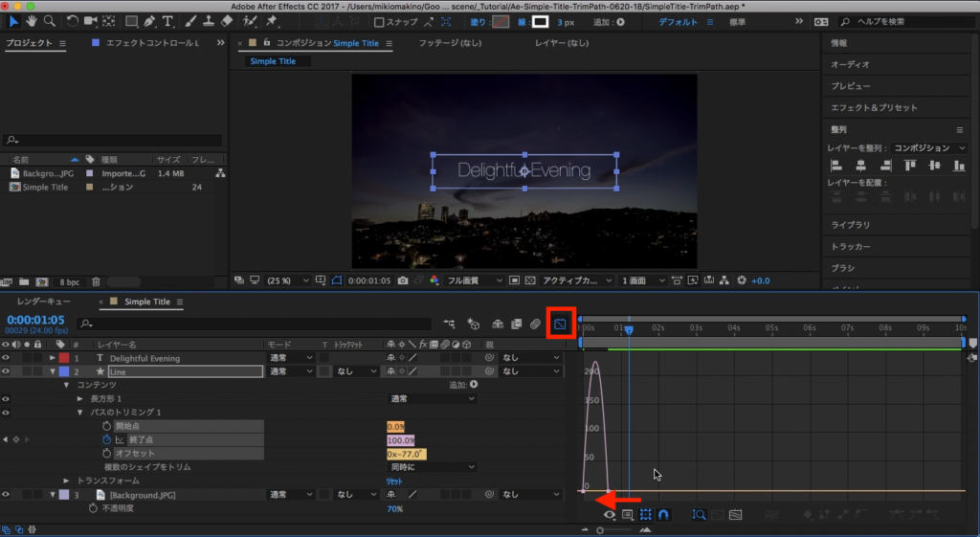Pick the Eraser tool
This screenshot has width=980, height=537.
point(226,21)
